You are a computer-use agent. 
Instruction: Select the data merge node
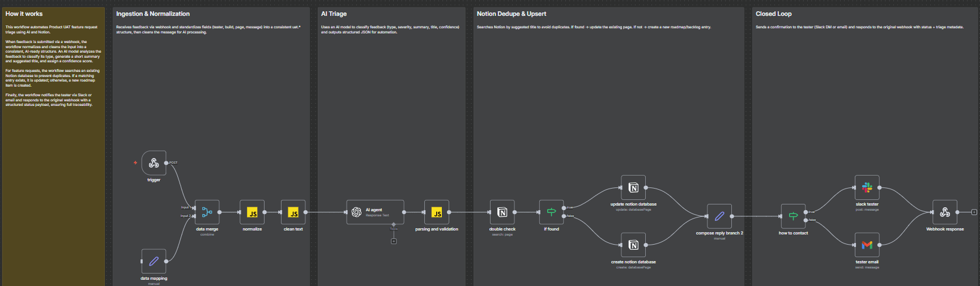point(207,212)
